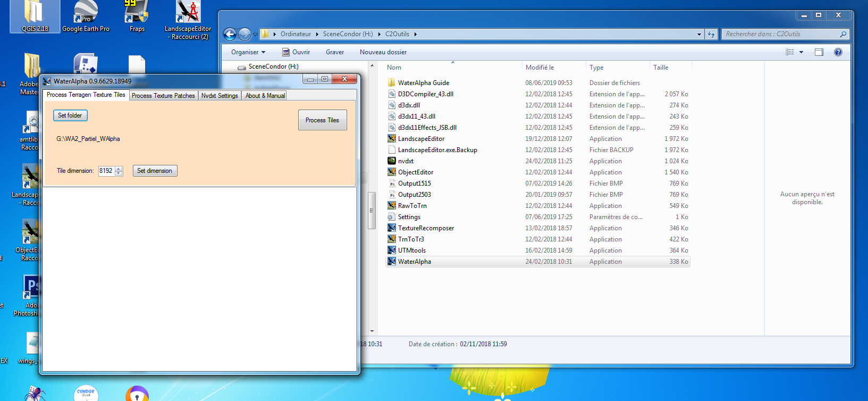Click the Set dimension button
This screenshot has height=401, width=868.
(x=155, y=171)
